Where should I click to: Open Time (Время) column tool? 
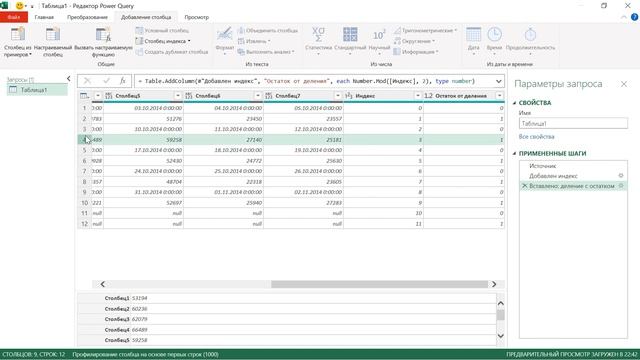coord(494,41)
